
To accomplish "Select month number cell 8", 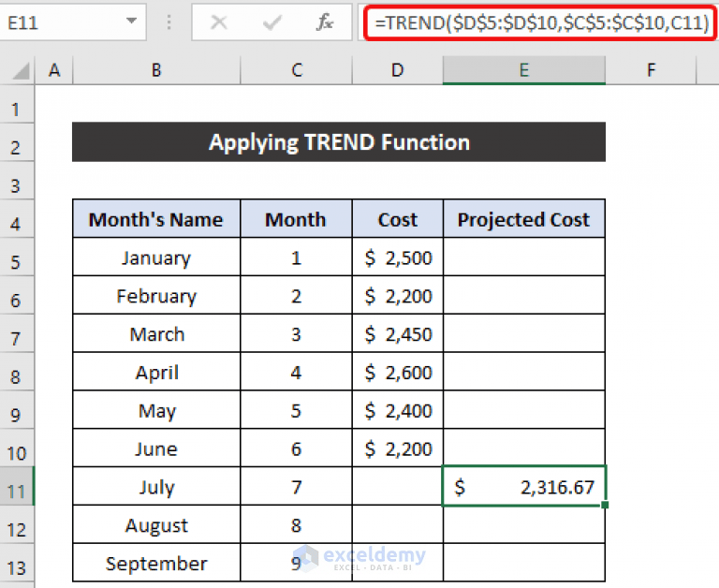I will pyautogui.click(x=296, y=524).
